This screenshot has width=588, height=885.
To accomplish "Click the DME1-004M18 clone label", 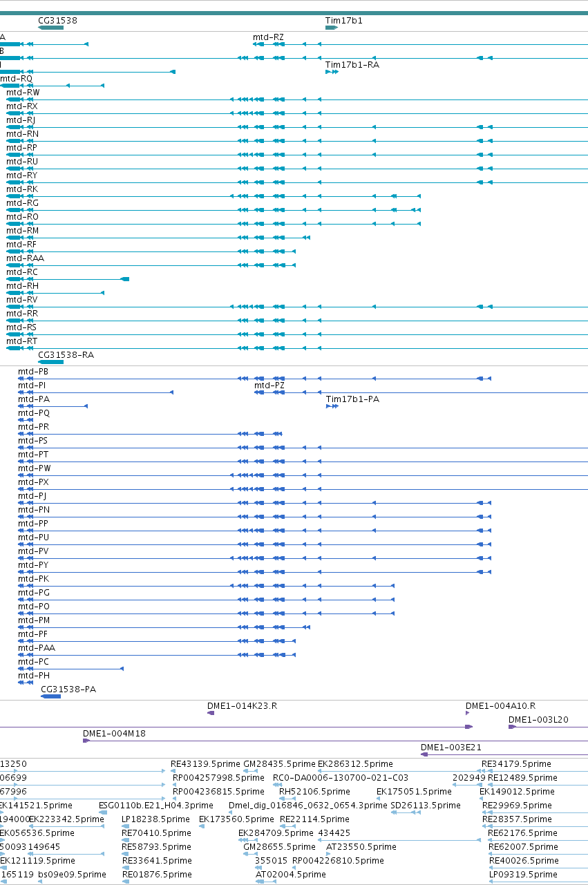I will tap(114, 734).
